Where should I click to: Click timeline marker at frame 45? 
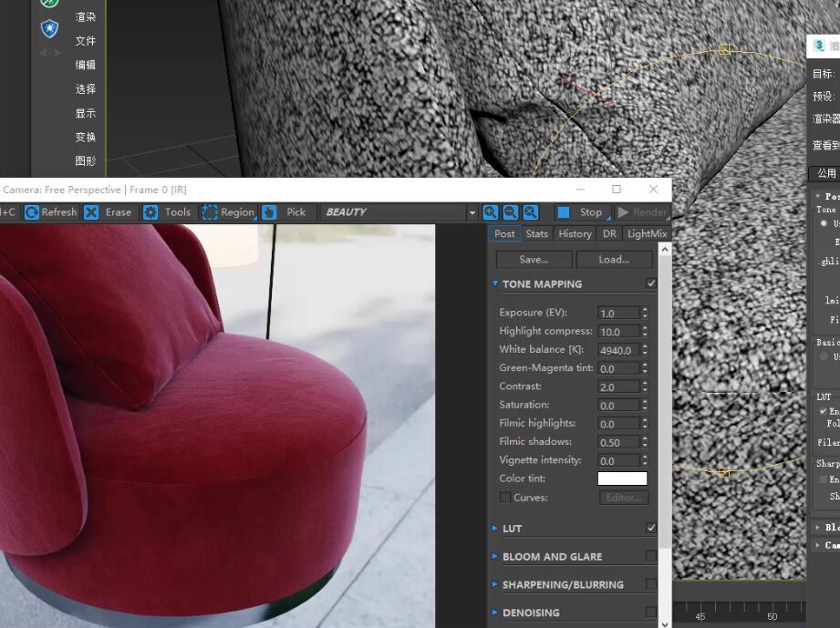[x=700, y=616]
